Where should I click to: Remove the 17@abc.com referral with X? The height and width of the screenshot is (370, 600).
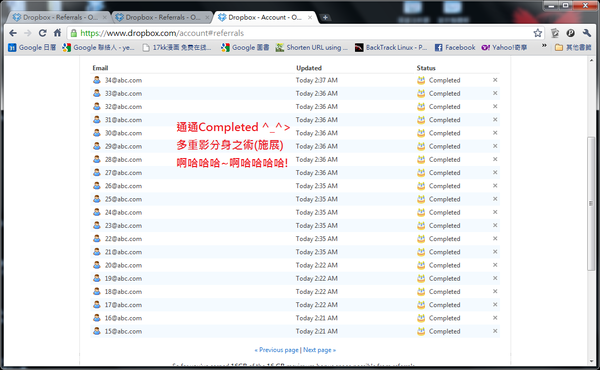click(495, 304)
